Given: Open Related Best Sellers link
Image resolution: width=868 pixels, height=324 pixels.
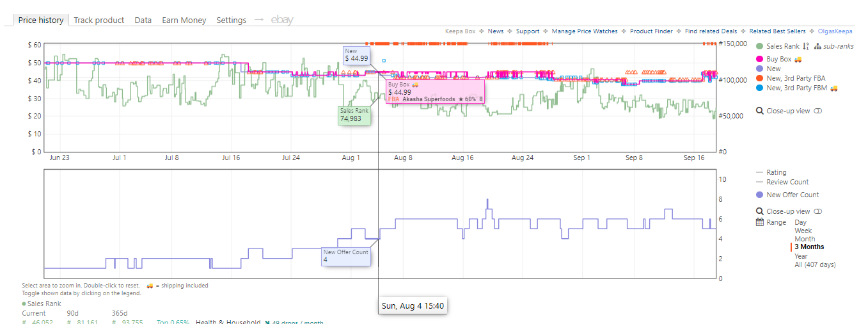Looking at the screenshot, I should pos(777,31).
